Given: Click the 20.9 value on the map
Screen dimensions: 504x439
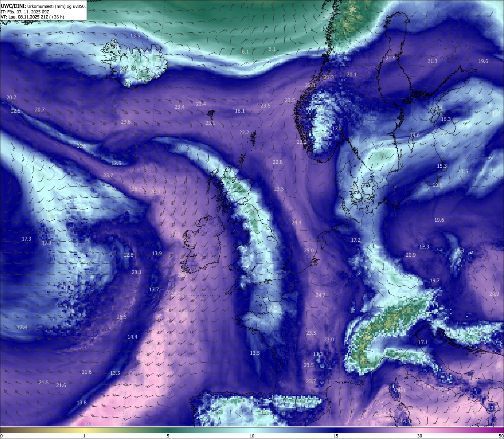Looking at the screenshot, I should pos(411,255).
